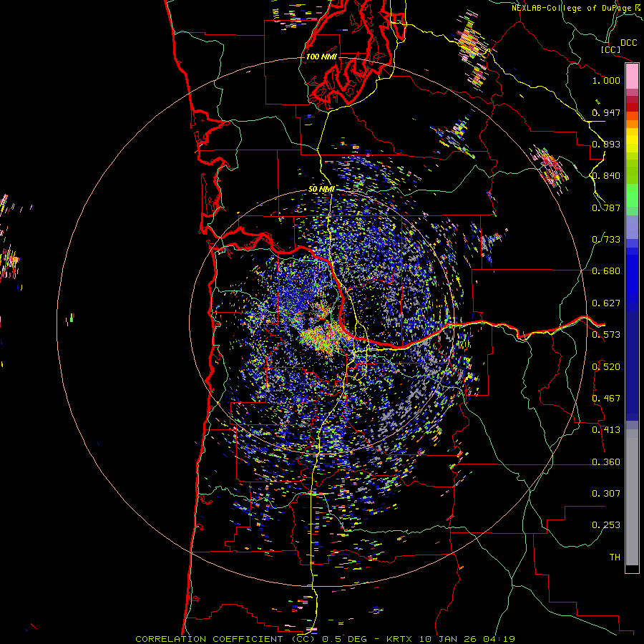Click the [CC] units label
Screen dimensions: 644x644
tap(611, 49)
